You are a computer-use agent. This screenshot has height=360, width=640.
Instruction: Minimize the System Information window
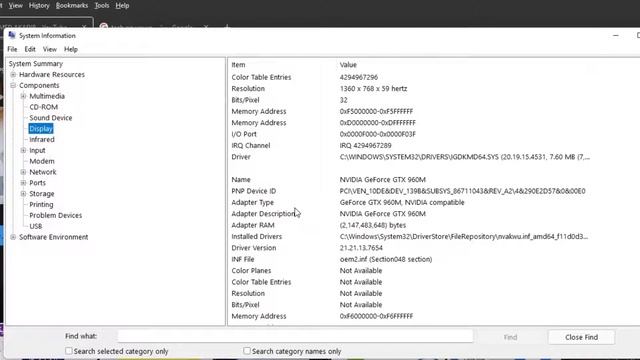click(616, 36)
